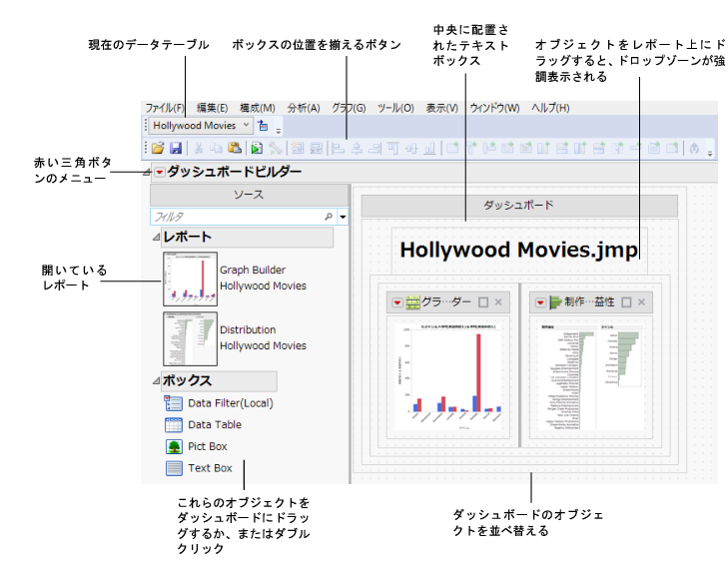Toggle the square checkbox on グラ…ダー panel
728x571 pixels.
[483, 302]
